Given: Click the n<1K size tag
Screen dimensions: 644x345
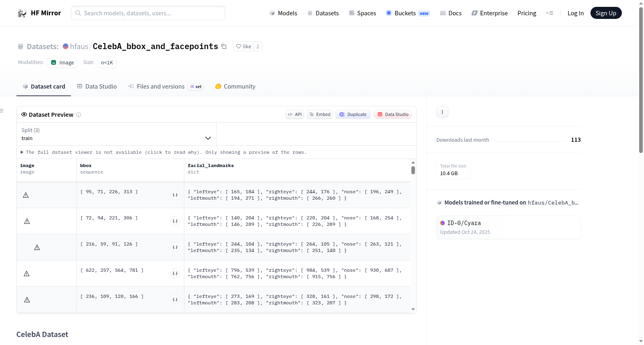Looking at the screenshot, I should click(107, 62).
